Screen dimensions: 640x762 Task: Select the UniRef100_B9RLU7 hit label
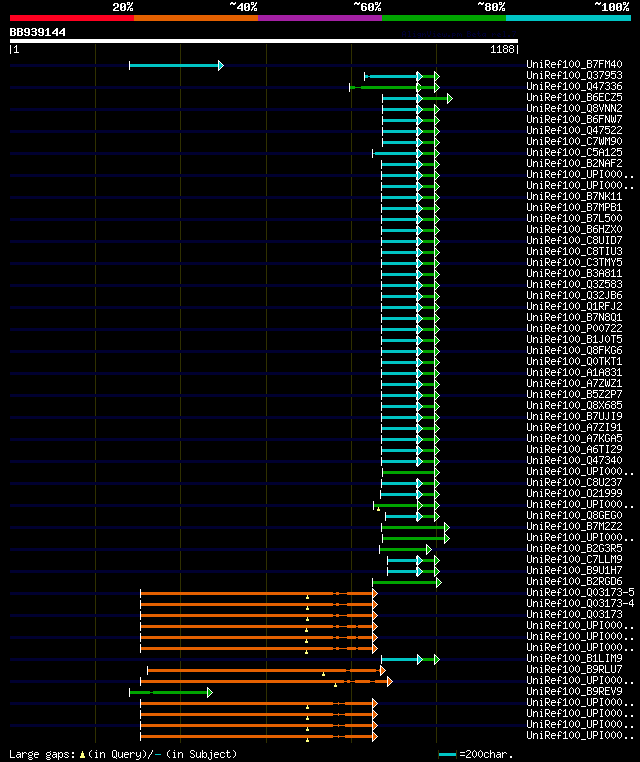tap(574, 669)
